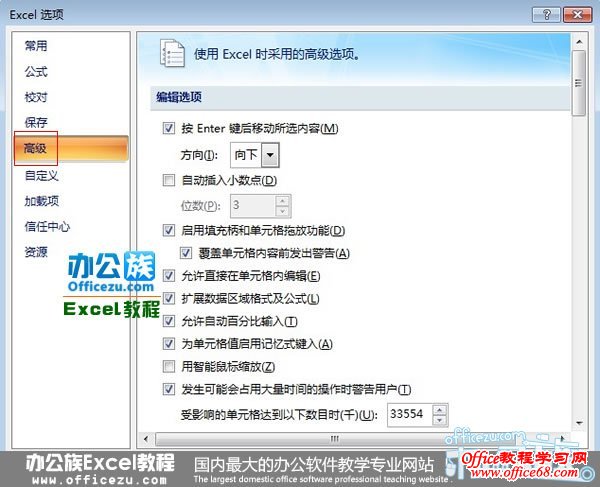Image resolution: width=600 pixels, height=487 pixels.
Task: Toggle 启用填充柄和单元格拖放功能 checkbox
Action: (x=169, y=230)
